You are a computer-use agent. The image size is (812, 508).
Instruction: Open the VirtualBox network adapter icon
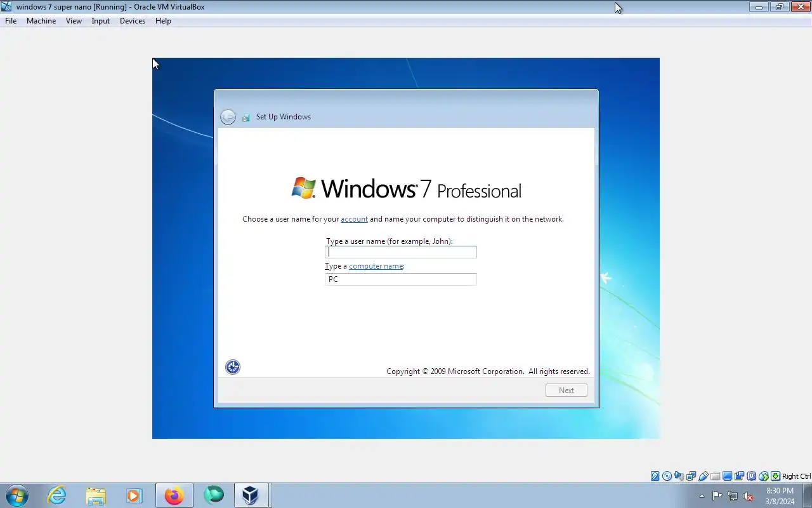691,476
